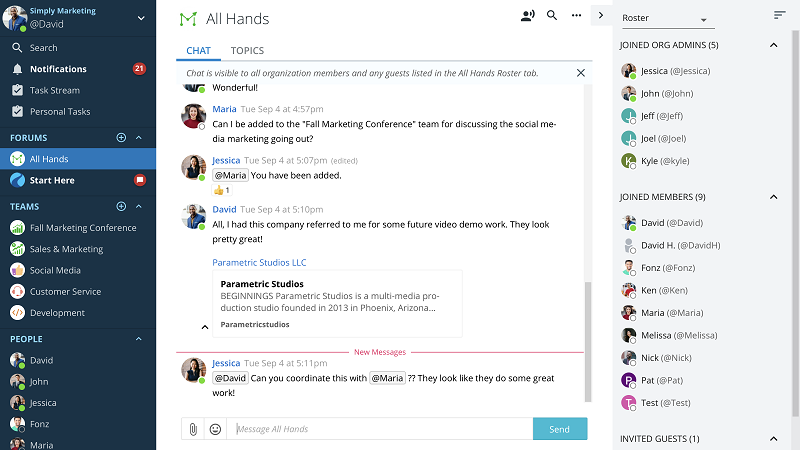Focus the Message All Hands input field
This screenshot has width=800, height=450.
(x=380, y=429)
